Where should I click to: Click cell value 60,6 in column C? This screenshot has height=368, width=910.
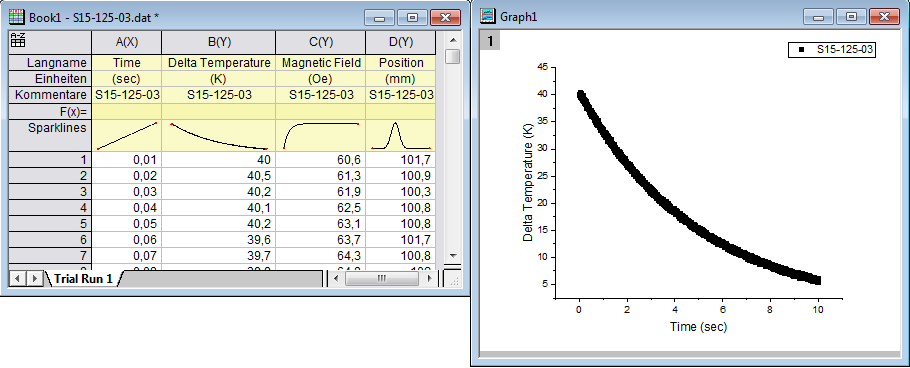(321, 160)
